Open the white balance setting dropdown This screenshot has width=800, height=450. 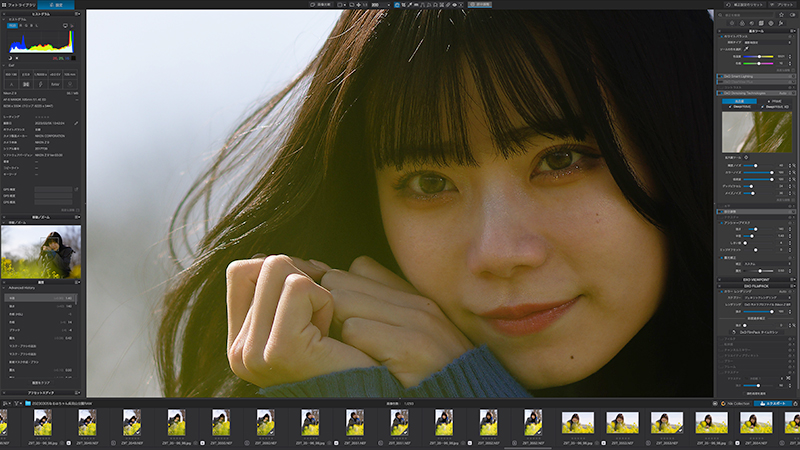coord(766,42)
